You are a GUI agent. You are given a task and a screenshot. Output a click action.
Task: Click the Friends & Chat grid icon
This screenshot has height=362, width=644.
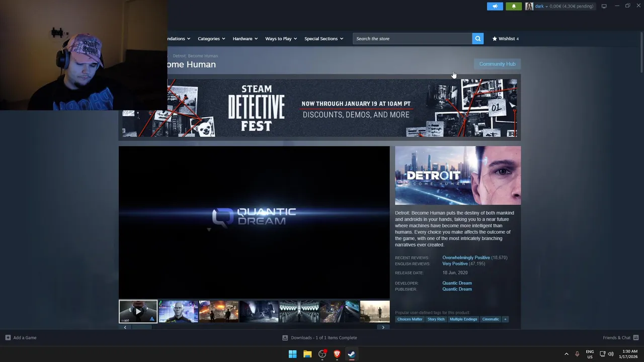tap(636, 337)
